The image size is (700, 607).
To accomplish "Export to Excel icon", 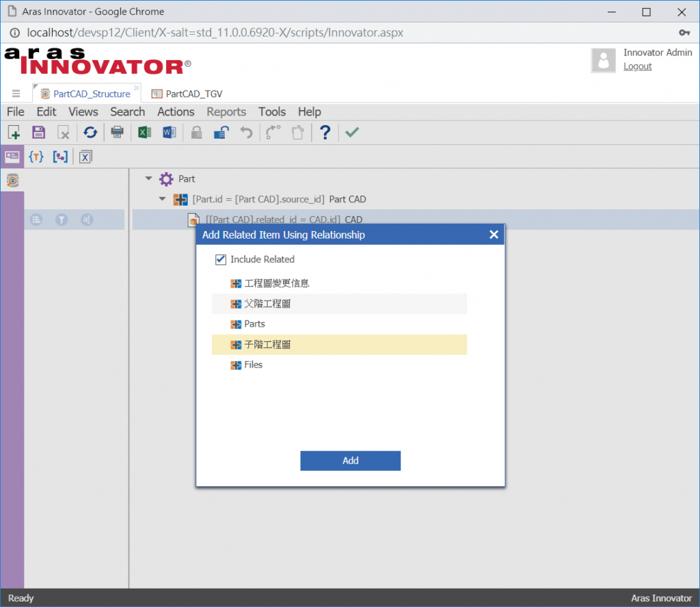I will coord(144,132).
